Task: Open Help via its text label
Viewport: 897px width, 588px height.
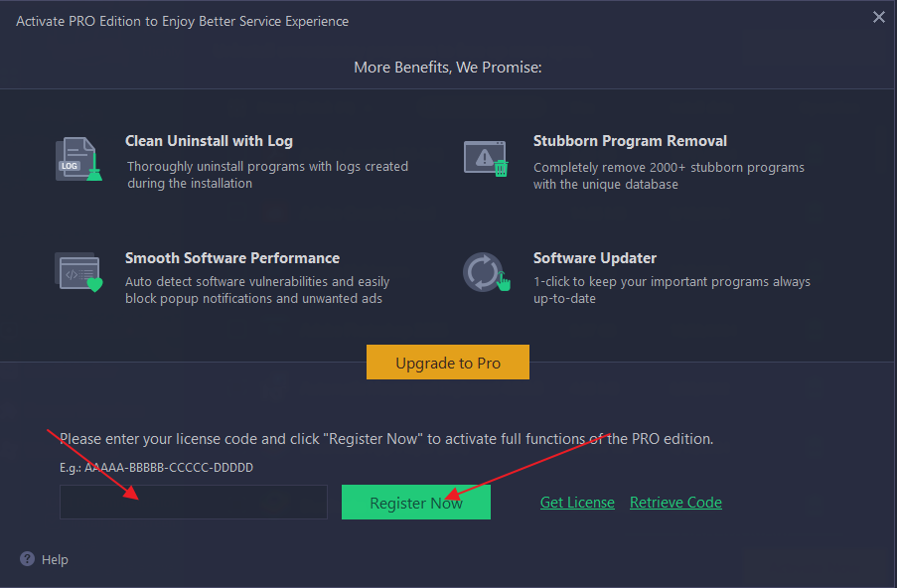Action: 55,560
